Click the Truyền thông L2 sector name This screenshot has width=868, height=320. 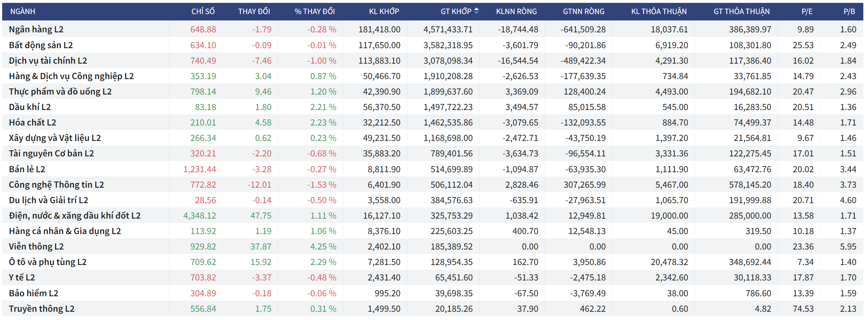click(41, 309)
